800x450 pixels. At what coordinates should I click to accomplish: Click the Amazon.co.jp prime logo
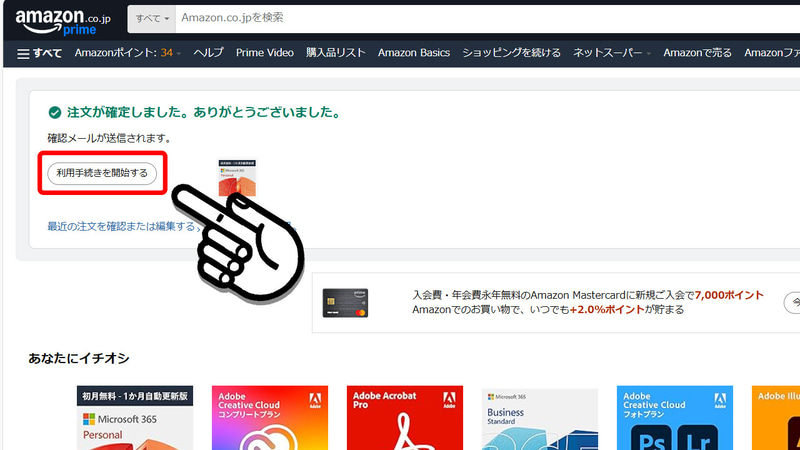(63, 21)
